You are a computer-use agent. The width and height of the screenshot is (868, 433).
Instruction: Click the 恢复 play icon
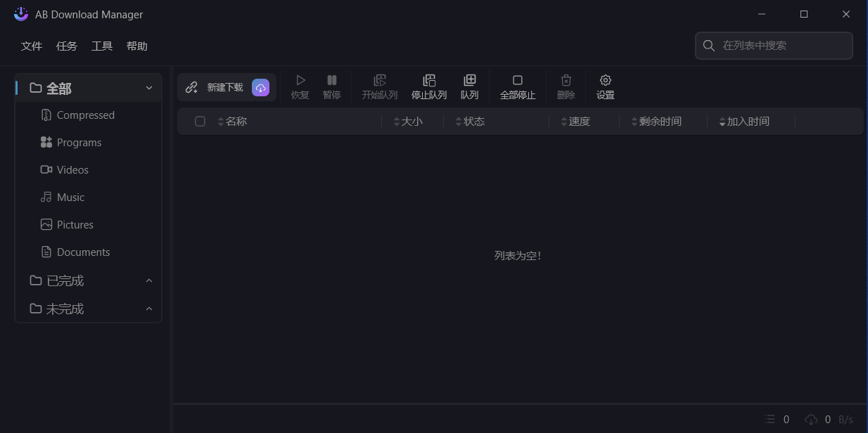[300, 80]
